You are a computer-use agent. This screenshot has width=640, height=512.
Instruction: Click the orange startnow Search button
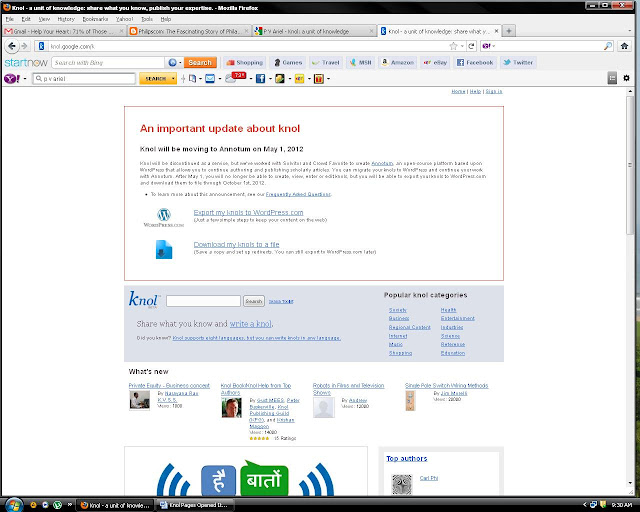200,62
